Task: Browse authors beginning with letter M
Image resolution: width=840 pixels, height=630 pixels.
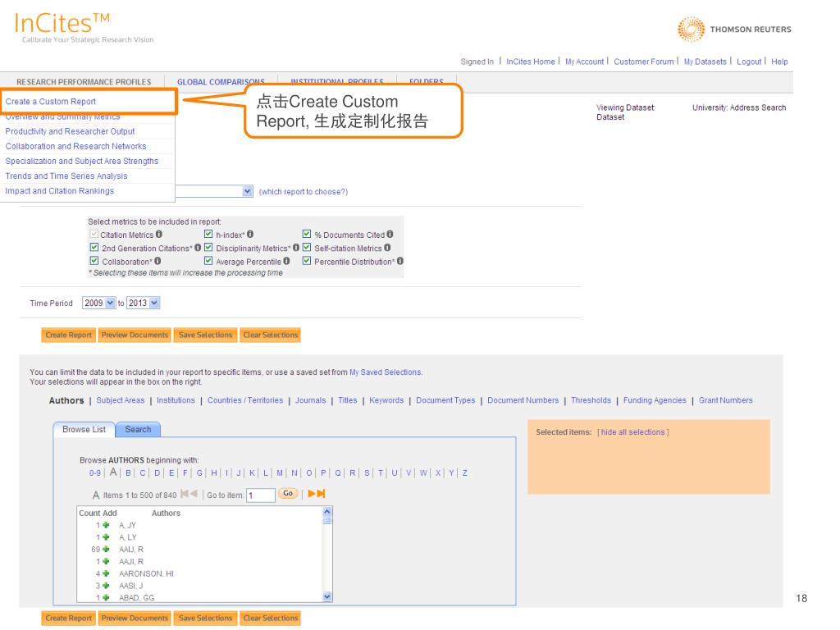Action: (280, 473)
